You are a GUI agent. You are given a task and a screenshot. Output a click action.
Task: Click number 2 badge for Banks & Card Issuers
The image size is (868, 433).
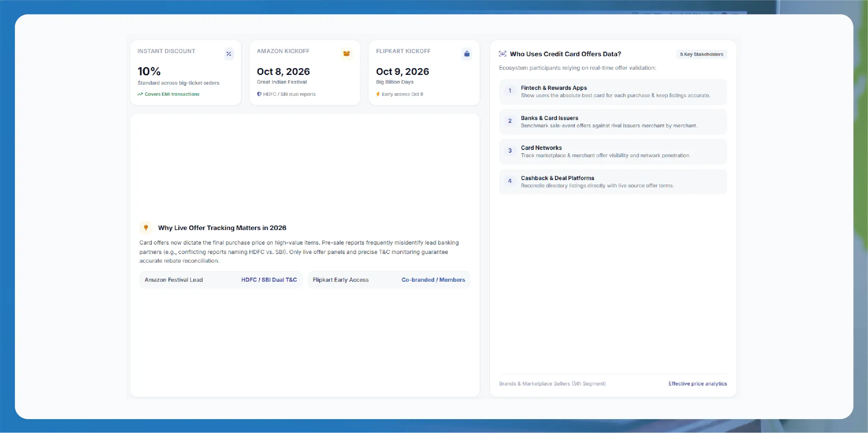point(510,121)
